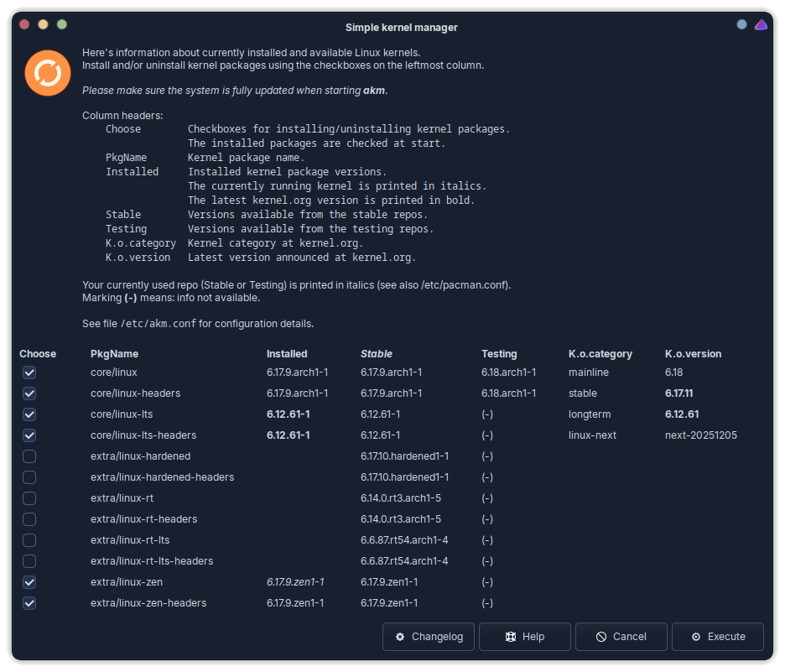Image resolution: width=785 pixels, height=672 pixels.
Task: Click the PkgName column header
Action: coord(114,354)
